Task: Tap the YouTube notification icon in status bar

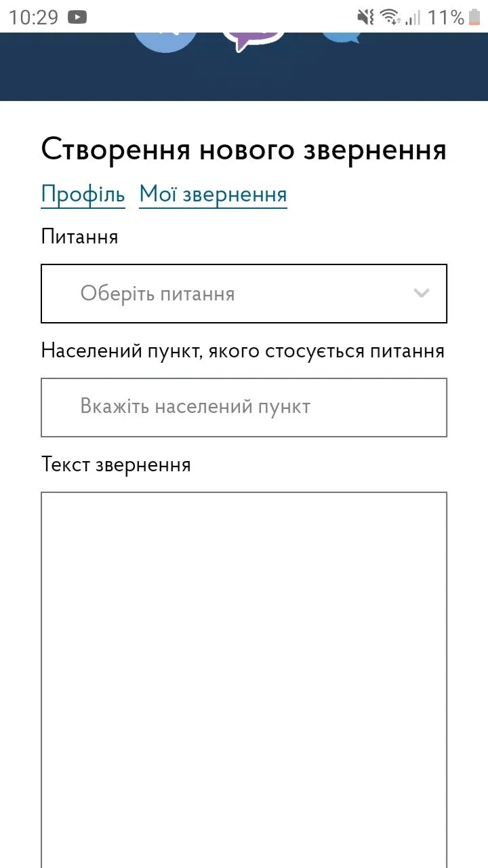Action: [x=77, y=17]
